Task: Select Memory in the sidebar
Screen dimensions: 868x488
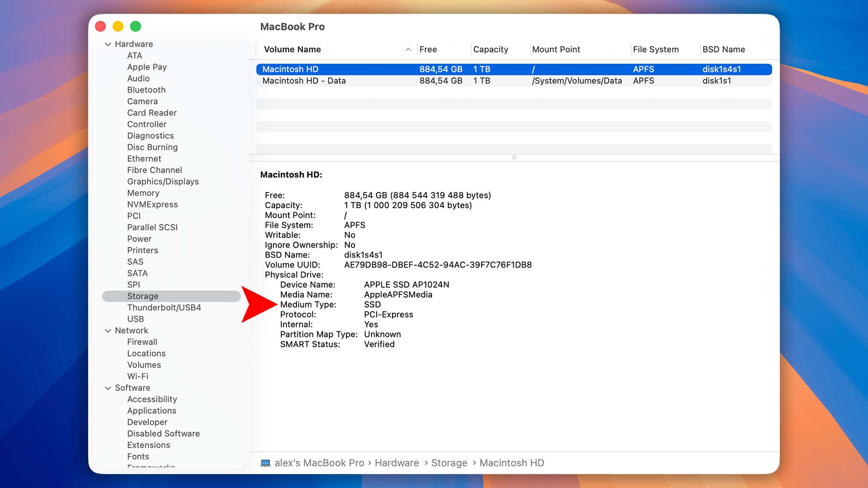Action: (x=143, y=193)
